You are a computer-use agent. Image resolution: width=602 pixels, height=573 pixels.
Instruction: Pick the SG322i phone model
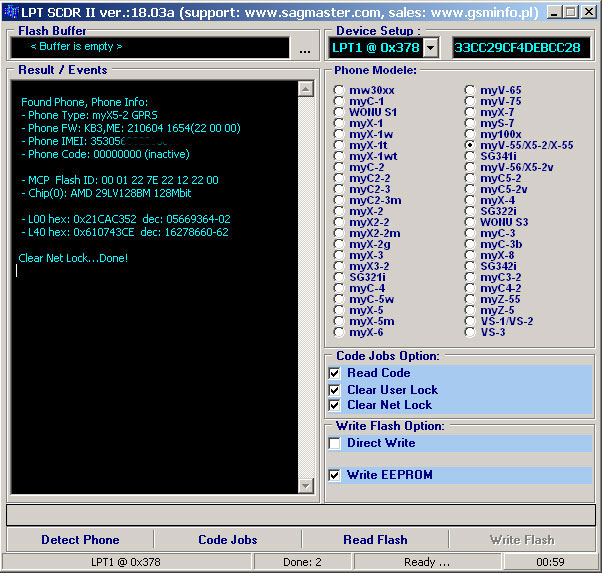(x=470, y=211)
